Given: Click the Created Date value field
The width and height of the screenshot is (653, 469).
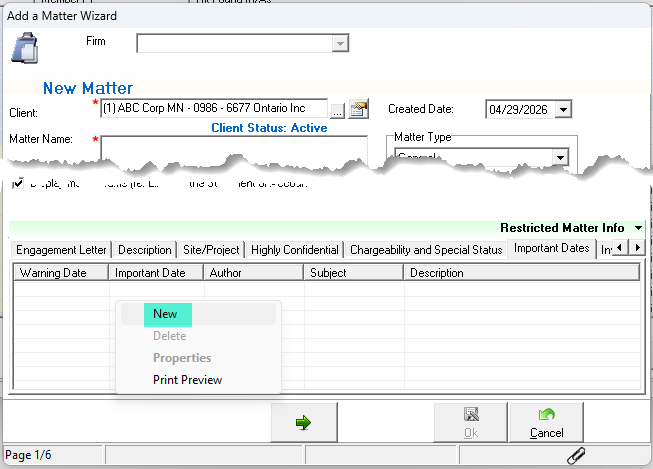Looking at the screenshot, I should (520, 110).
